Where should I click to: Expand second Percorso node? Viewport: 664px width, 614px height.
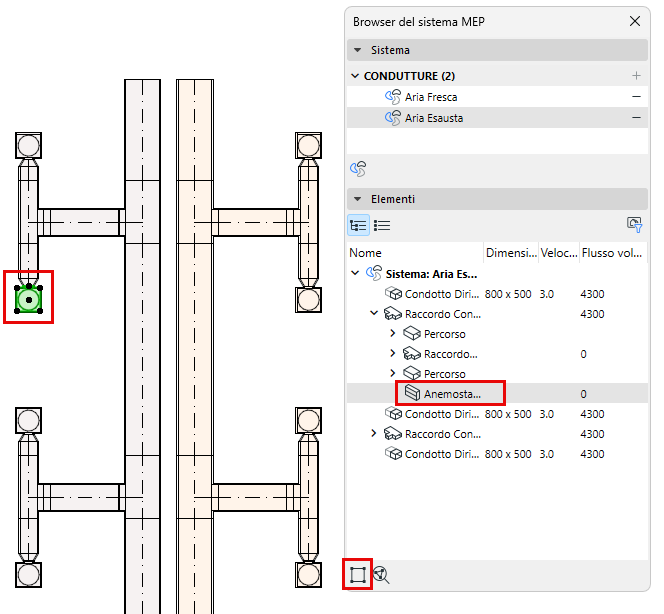pos(393,373)
